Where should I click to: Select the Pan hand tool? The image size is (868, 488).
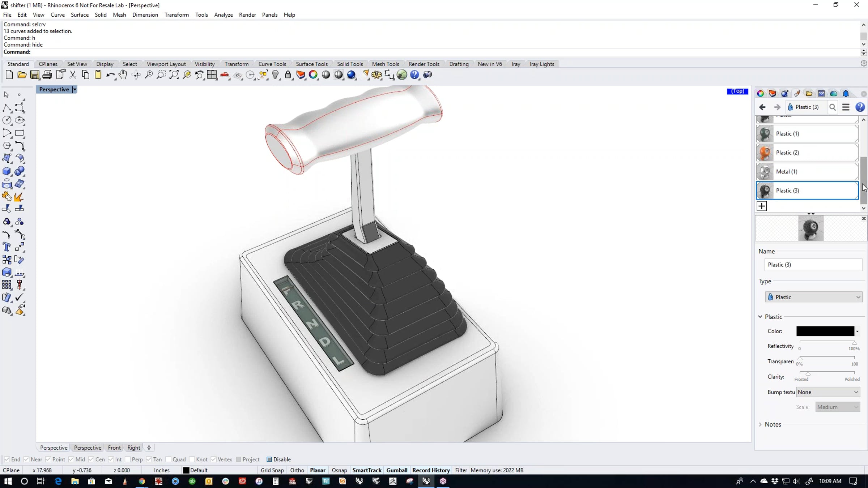pos(123,75)
